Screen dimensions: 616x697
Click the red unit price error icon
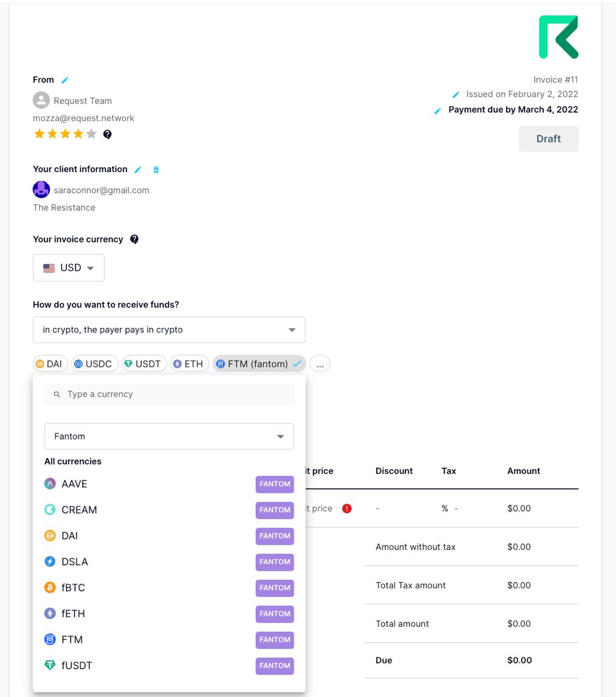click(x=347, y=509)
